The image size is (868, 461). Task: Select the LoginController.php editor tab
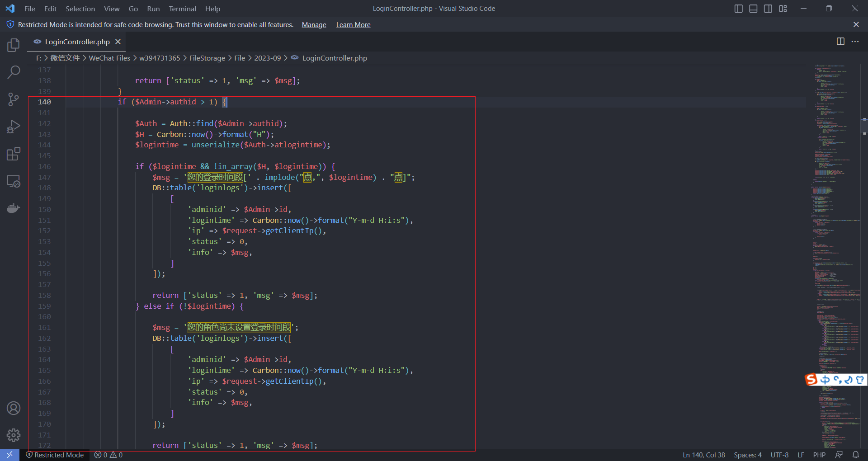point(77,42)
